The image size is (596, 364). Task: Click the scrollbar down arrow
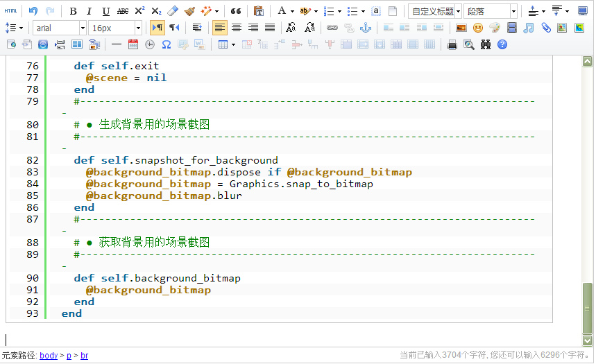point(587,340)
